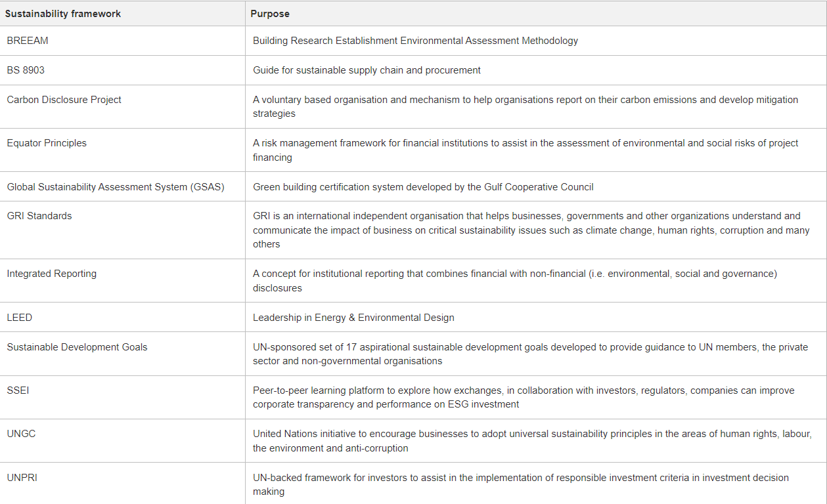The height and width of the screenshot is (504, 827).
Task: Select the BREEAM framework cell
Action: [x=28, y=41]
